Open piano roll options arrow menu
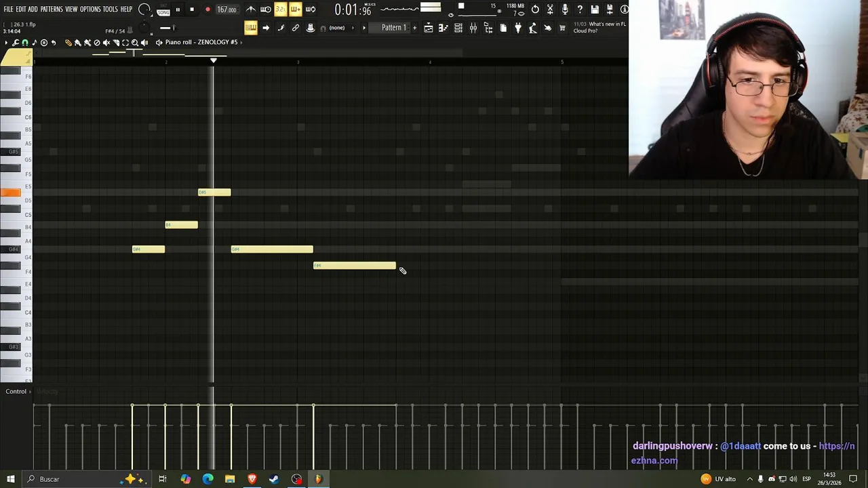Image resolution: width=868 pixels, height=488 pixels. (6, 43)
